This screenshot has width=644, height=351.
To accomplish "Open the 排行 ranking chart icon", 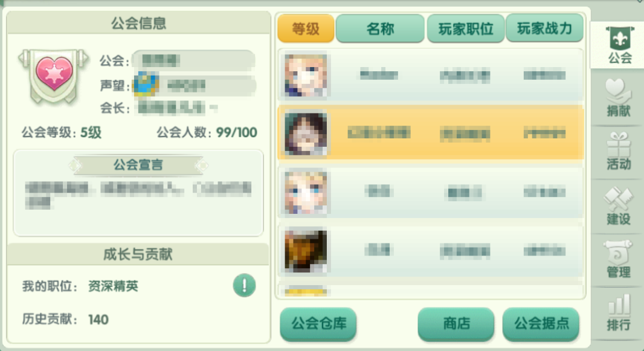I will 619,312.
